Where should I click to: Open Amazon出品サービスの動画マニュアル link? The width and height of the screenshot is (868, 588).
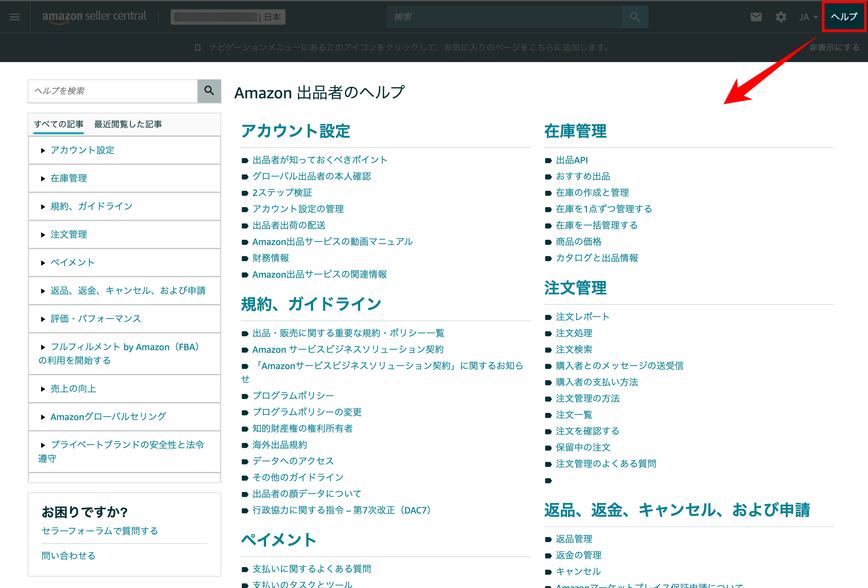[332, 241]
